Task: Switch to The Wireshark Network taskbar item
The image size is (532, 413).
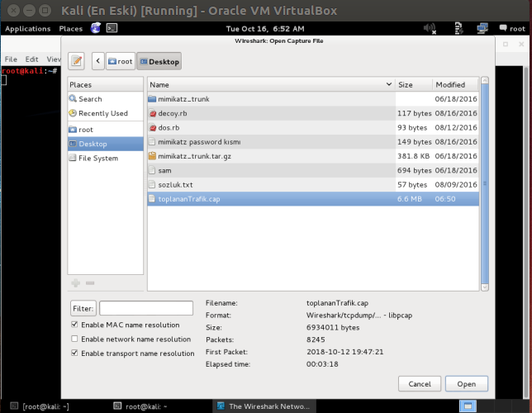Action: (264, 406)
